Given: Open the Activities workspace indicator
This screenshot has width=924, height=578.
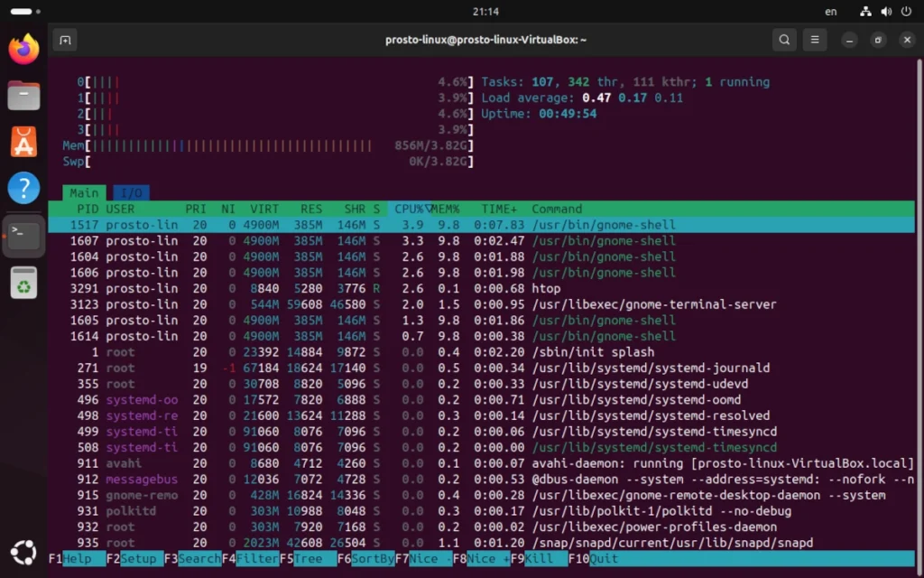Looking at the screenshot, I should coord(25,11).
